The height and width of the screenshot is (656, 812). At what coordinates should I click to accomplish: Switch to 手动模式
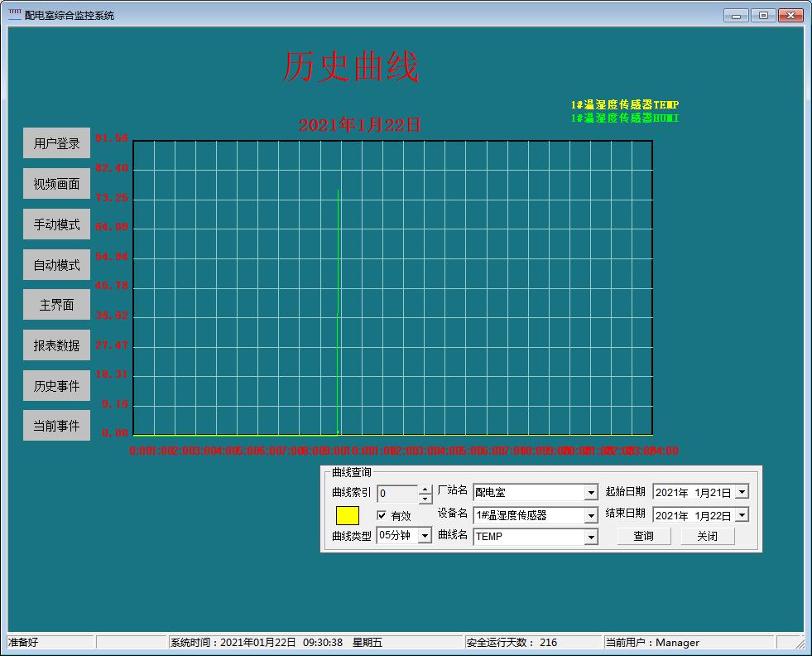(56, 224)
